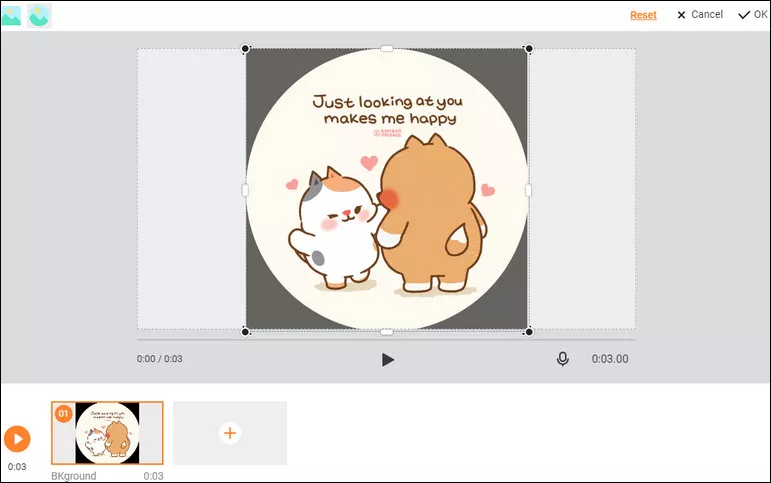Click the first image icon at top left
Screen dimensions: 771x483
[11, 16]
